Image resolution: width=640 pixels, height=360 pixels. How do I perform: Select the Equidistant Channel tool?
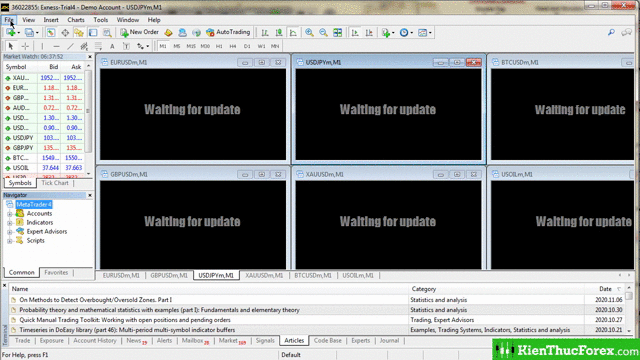click(84, 46)
